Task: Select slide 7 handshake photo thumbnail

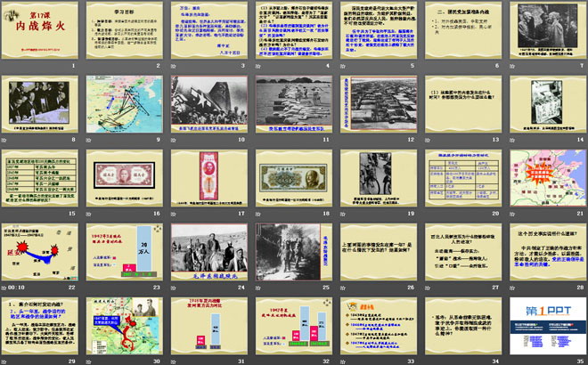Action: tap(548, 30)
